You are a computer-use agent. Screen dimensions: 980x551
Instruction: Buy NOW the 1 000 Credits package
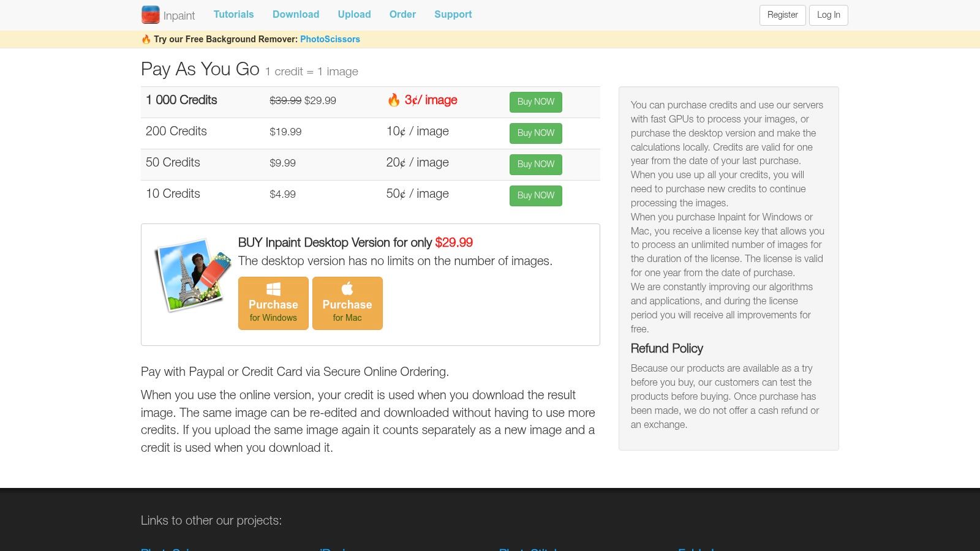(535, 102)
